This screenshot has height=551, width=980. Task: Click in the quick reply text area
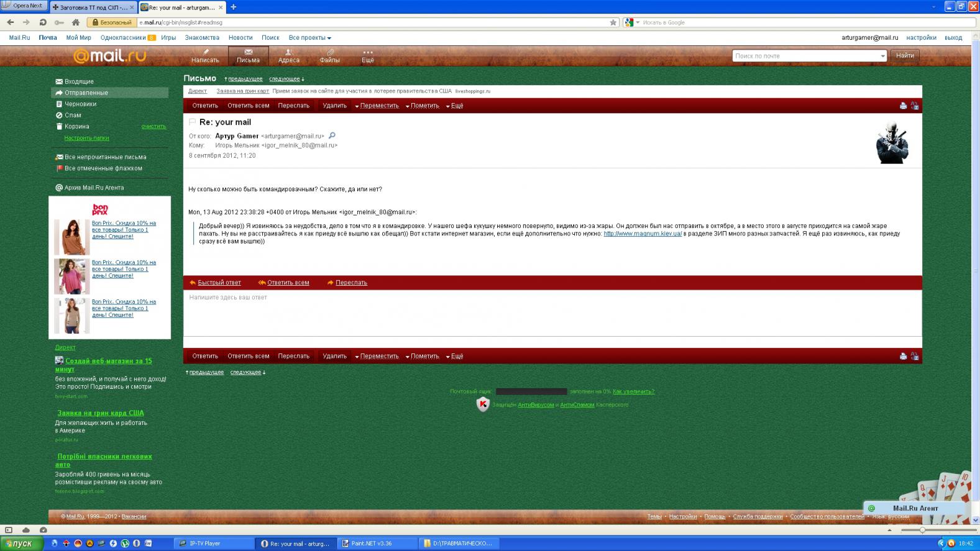pos(552,313)
